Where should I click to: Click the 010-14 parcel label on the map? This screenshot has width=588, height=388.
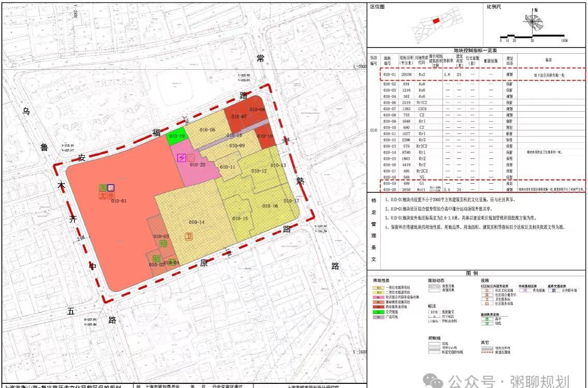197,222
